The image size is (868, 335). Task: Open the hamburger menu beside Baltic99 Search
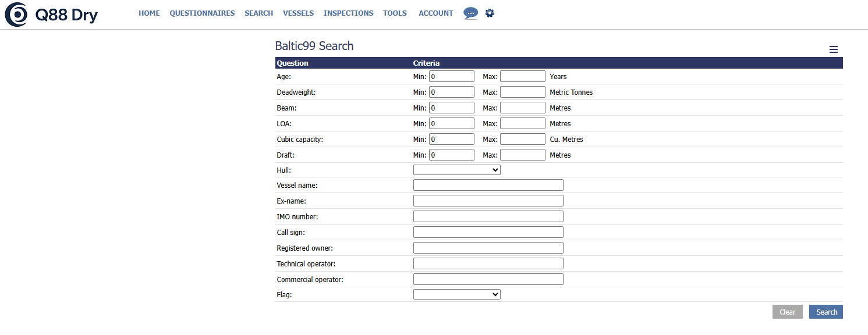[x=834, y=50]
